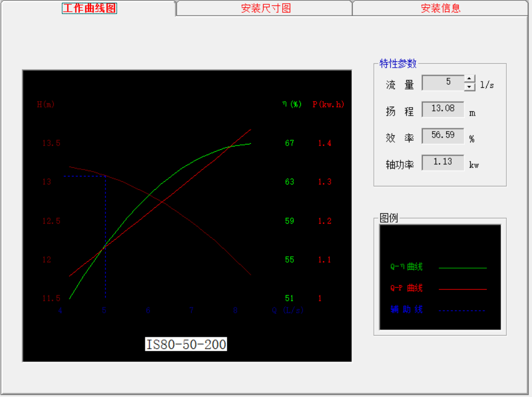Click the 51 efficiency axis value
This screenshot has width=532, height=397.
(x=289, y=298)
